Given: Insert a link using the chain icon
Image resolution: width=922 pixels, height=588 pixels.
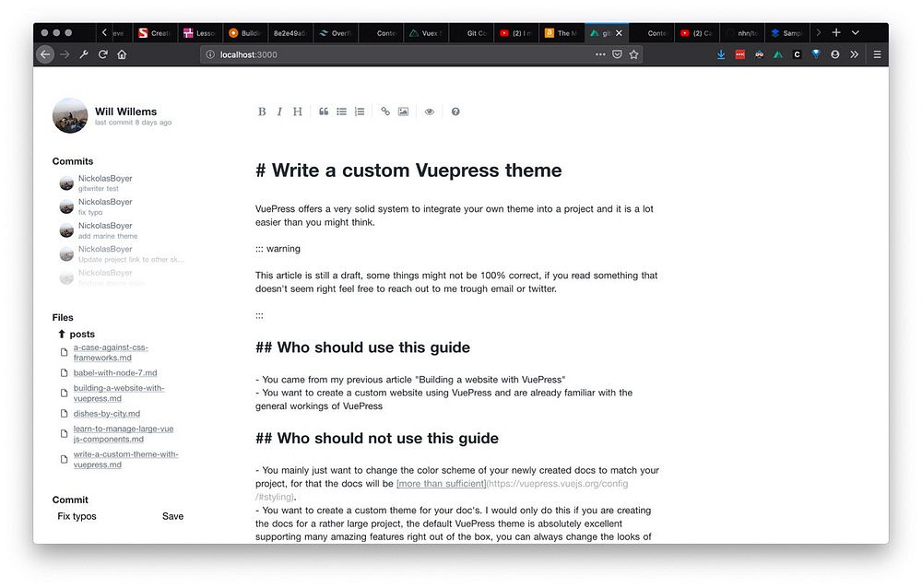Looking at the screenshot, I should [385, 112].
